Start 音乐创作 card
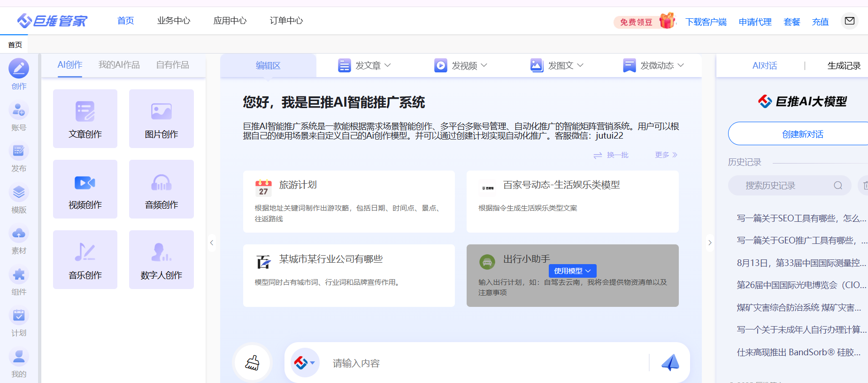This screenshot has height=383, width=868. click(85, 259)
